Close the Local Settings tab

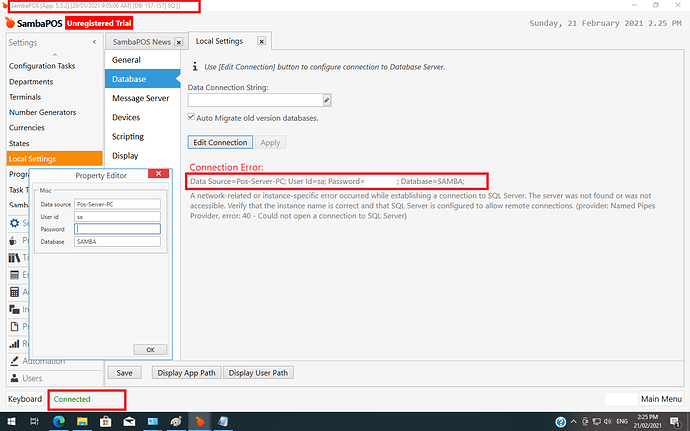coord(261,41)
